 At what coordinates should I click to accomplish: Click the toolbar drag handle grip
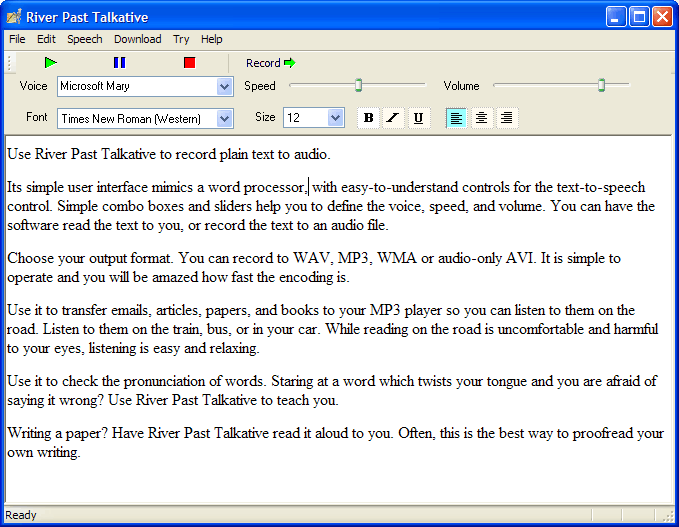click(9, 63)
